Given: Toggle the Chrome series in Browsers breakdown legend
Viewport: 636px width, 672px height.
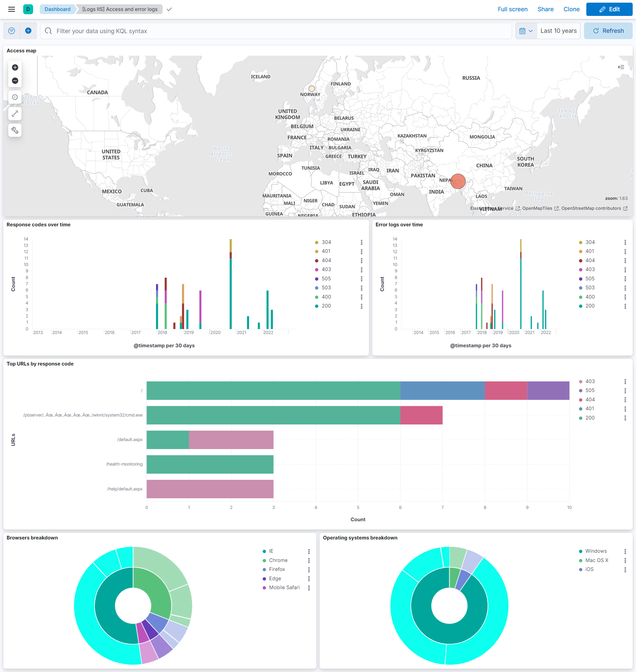Looking at the screenshot, I should point(278,560).
